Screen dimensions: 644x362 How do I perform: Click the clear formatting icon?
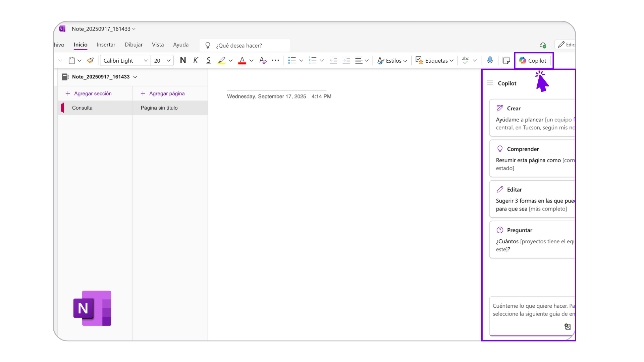point(263,60)
